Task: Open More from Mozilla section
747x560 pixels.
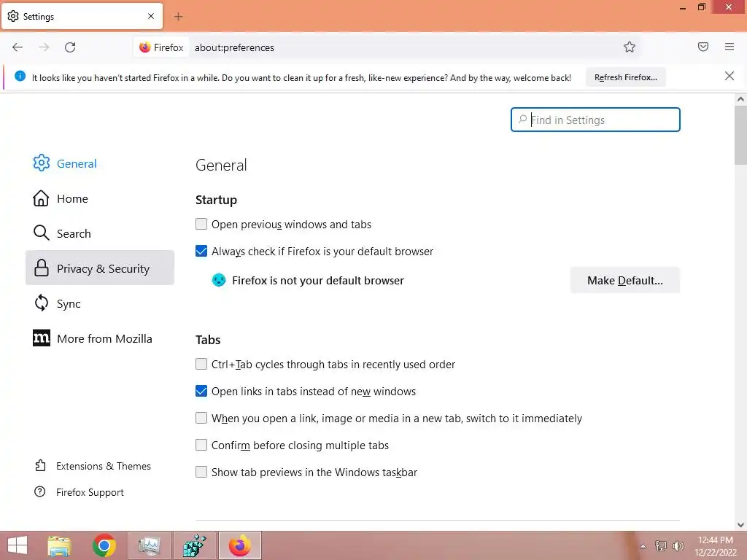Action: click(99, 338)
